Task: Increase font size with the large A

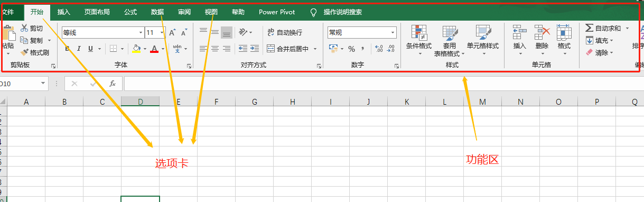Action: pyautogui.click(x=172, y=33)
